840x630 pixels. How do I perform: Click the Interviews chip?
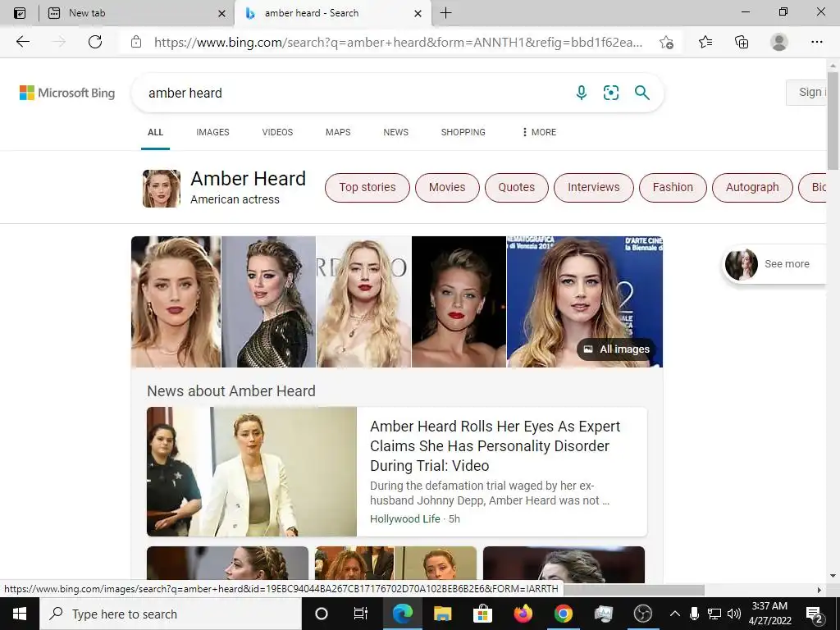coord(594,188)
